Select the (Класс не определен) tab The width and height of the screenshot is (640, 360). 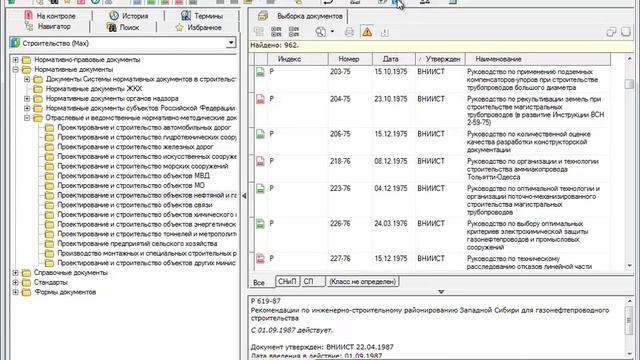tap(362, 282)
